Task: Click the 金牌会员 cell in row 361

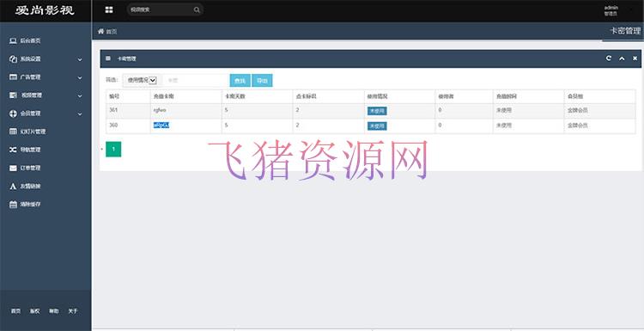Action: (x=578, y=110)
